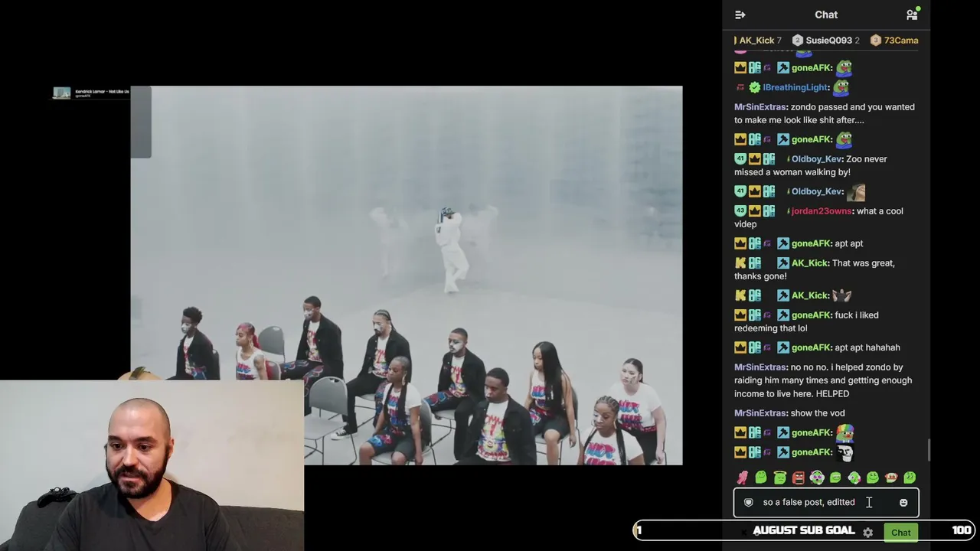Click the troll face emote from goneAFK
Viewport: 980px width, 551px height.
pos(844,452)
